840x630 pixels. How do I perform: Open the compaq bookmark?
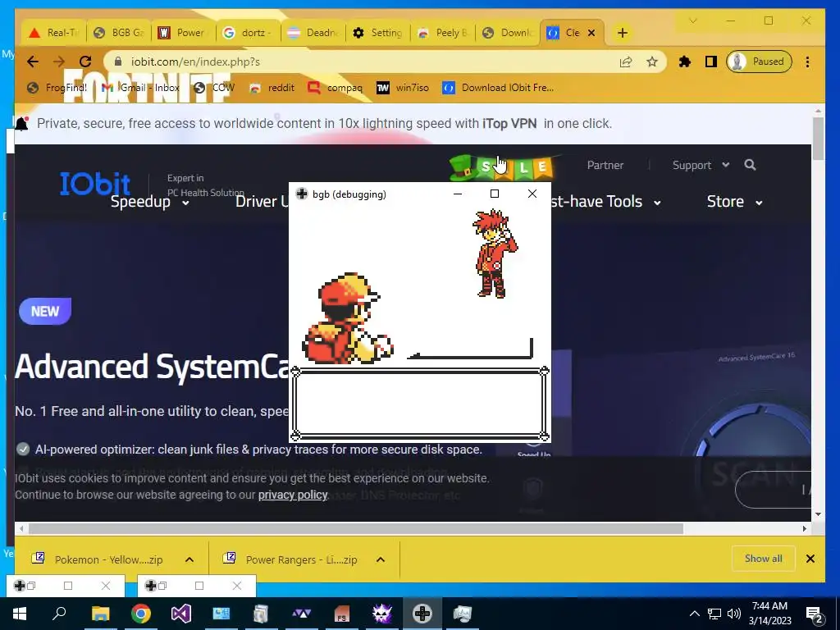click(336, 87)
